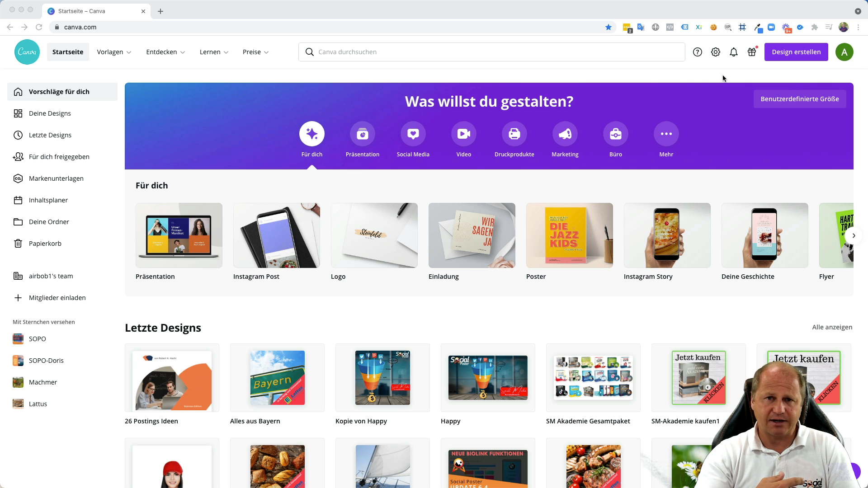Open airbob1's team
This screenshot has width=868, height=488.
(62, 276)
